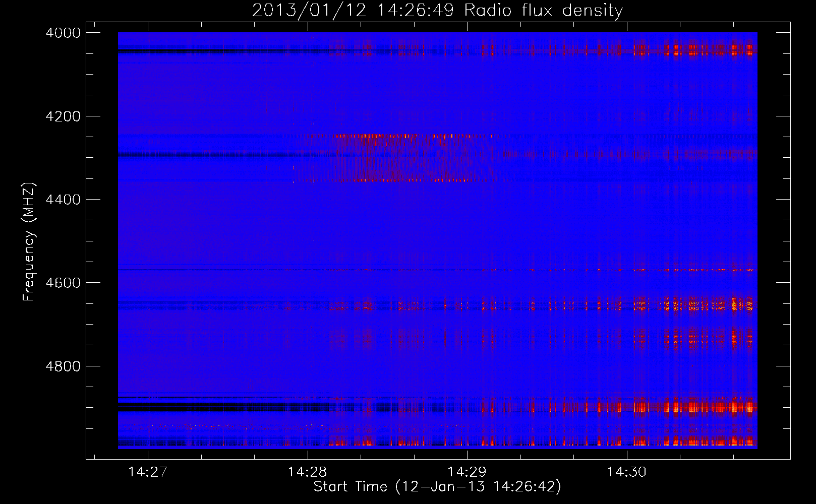Click the 4800 frequency tick label

coord(63,366)
